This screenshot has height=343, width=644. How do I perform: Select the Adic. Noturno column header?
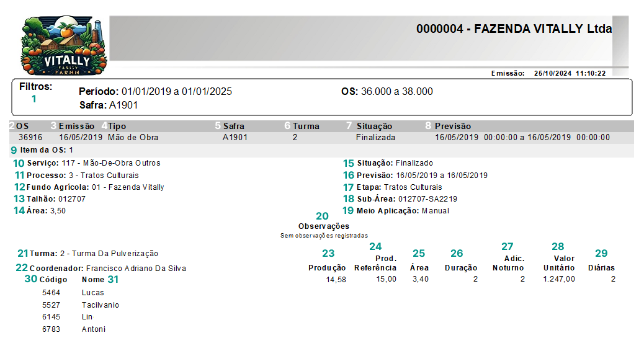click(x=509, y=264)
